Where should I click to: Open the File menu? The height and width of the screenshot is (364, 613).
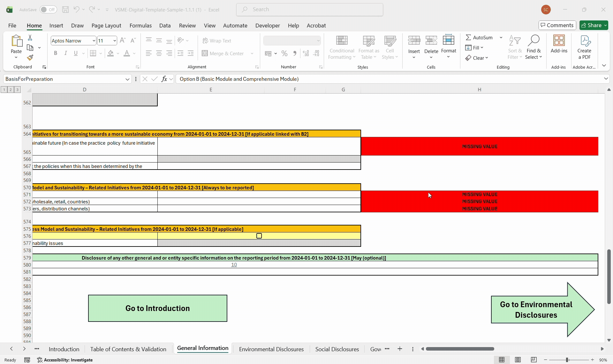tap(12, 26)
